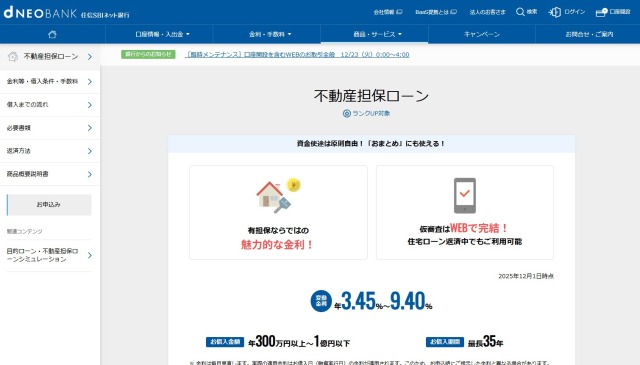Viewport: 640px width, 365px height.
Task: Click the 魅力的な金利！ card text
Action: 277,245
